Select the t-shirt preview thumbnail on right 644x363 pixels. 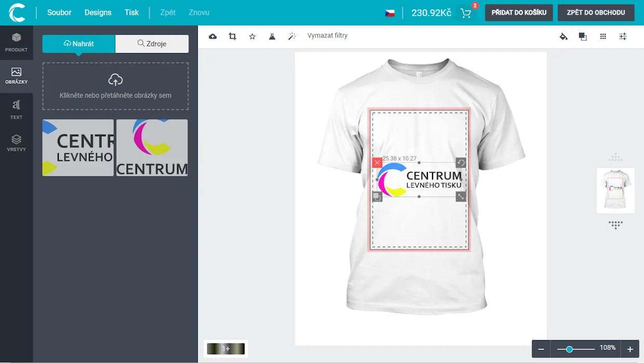615,190
